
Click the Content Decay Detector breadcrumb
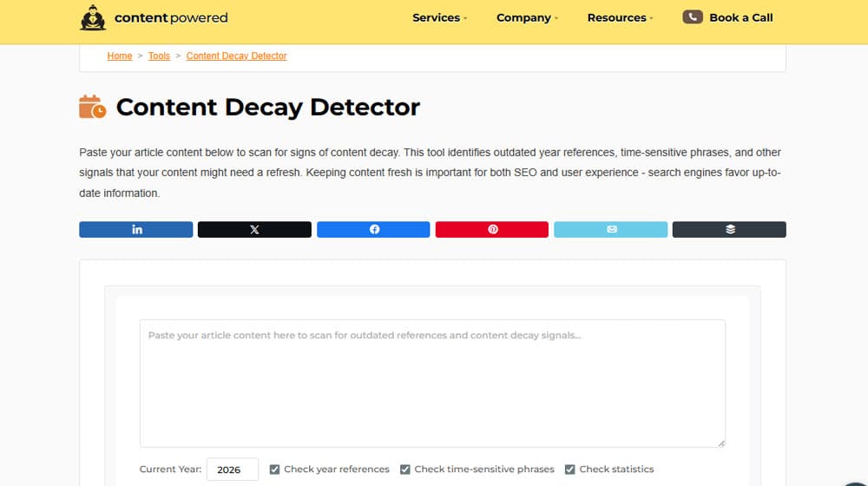(x=236, y=56)
